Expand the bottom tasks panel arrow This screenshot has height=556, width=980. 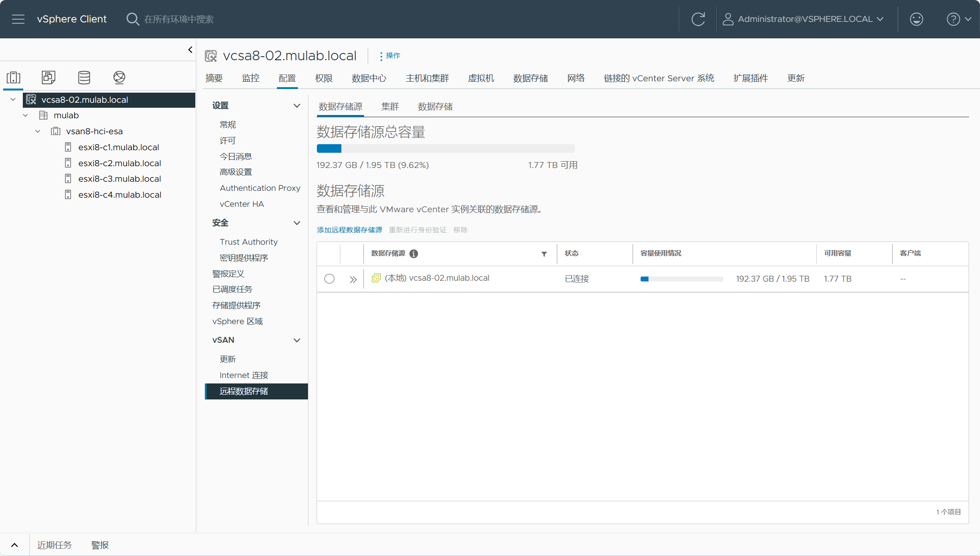(x=15, y=545)
